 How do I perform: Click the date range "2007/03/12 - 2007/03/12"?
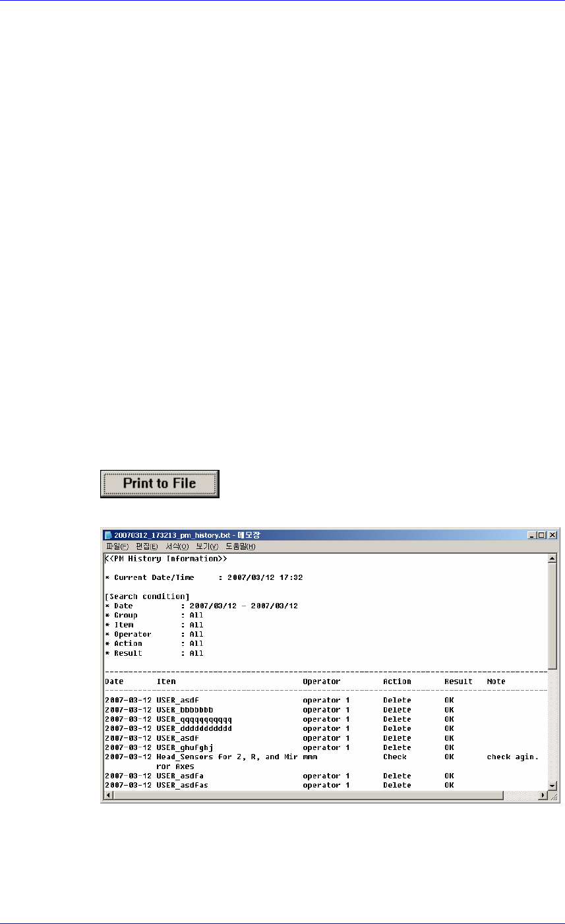(244, 606)
